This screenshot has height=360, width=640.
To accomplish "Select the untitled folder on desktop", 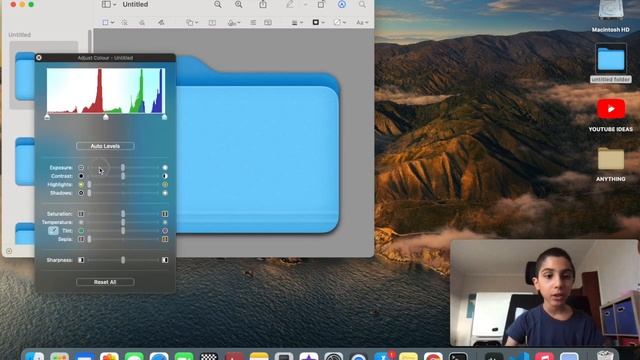I will [611, 63].
